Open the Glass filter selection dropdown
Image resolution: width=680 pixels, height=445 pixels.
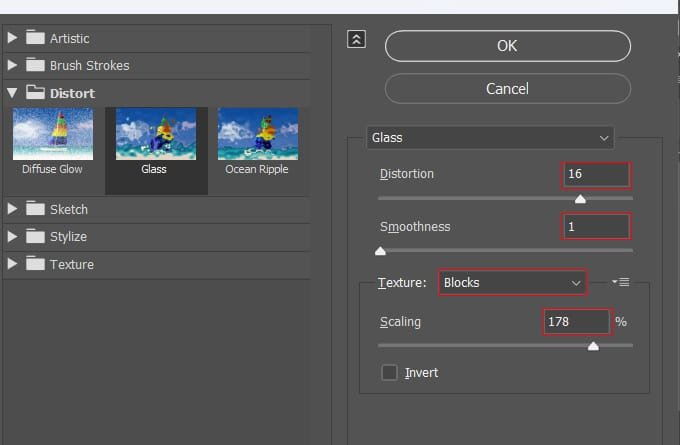(490, 138)
